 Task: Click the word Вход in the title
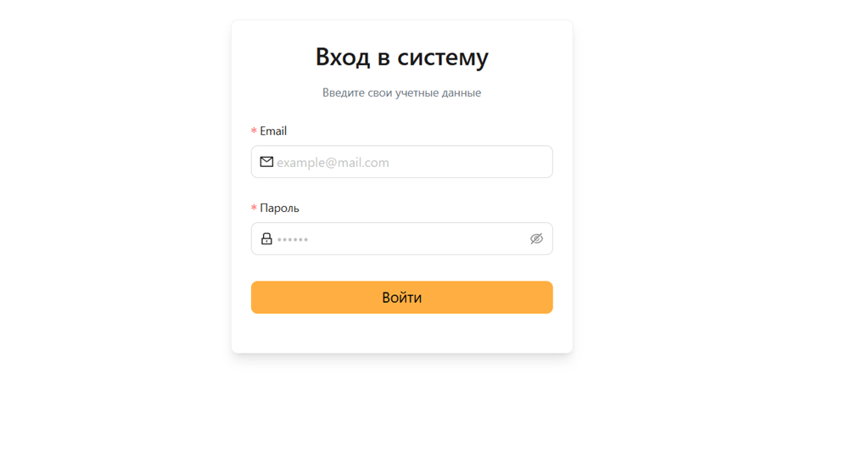[343, 57]
